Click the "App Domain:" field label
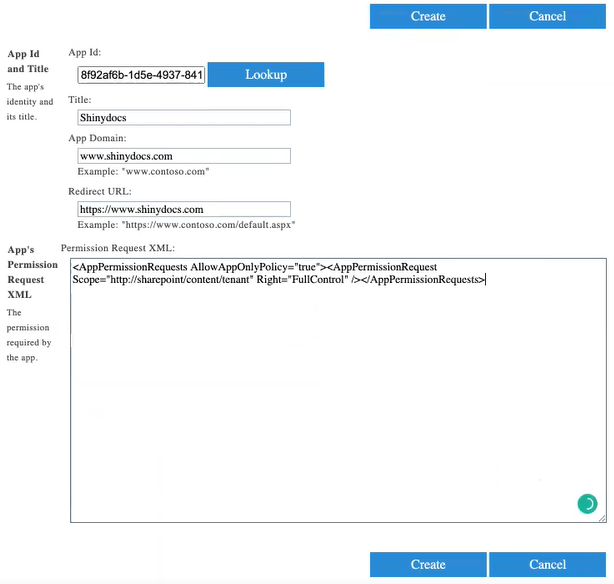Viewport: 614px width, 584px height. pyautogui.click(x=98, y=138)
